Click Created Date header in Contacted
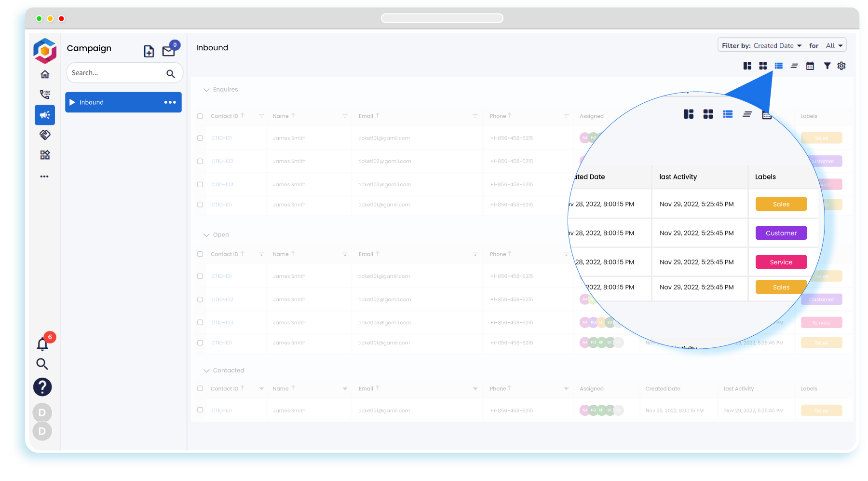The width and height of the screenshot is (868, 481). tap(663, 389)
